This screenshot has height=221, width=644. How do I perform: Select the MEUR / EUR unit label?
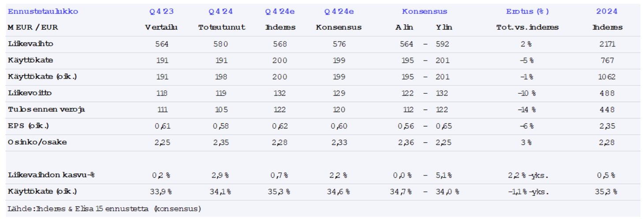33,27
